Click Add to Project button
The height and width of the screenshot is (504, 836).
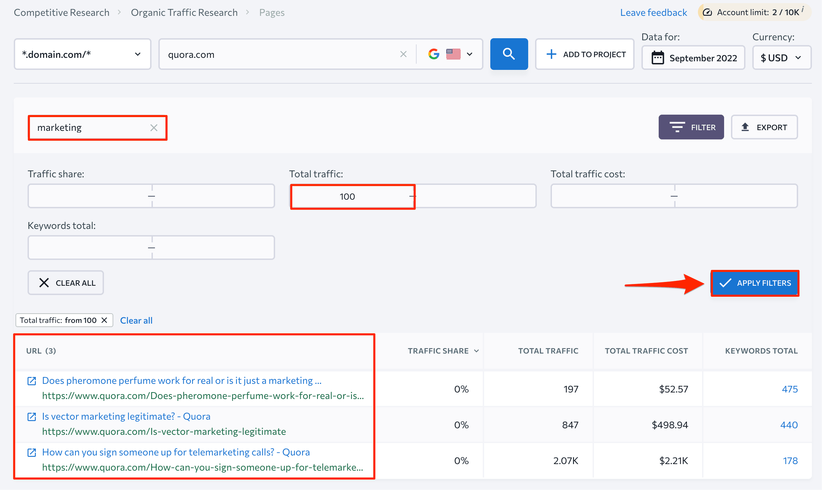pyautogui.click(x=585, y=54)
